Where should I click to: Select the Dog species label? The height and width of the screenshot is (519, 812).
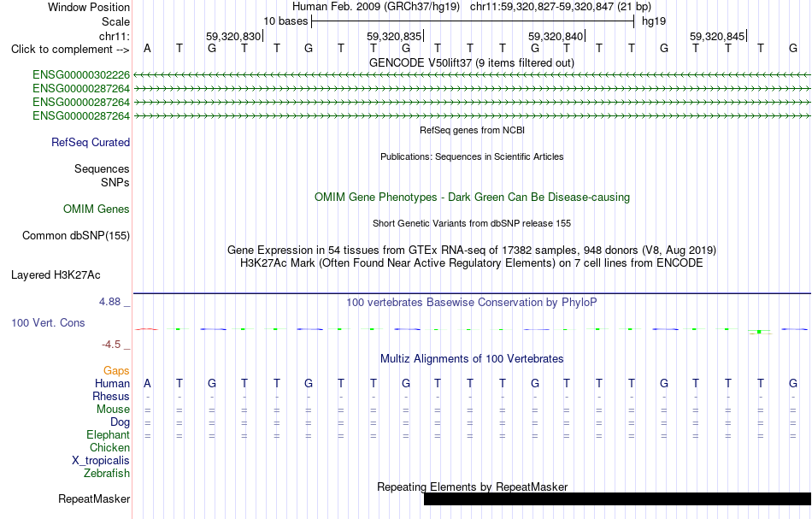click(x=121, y=422)
